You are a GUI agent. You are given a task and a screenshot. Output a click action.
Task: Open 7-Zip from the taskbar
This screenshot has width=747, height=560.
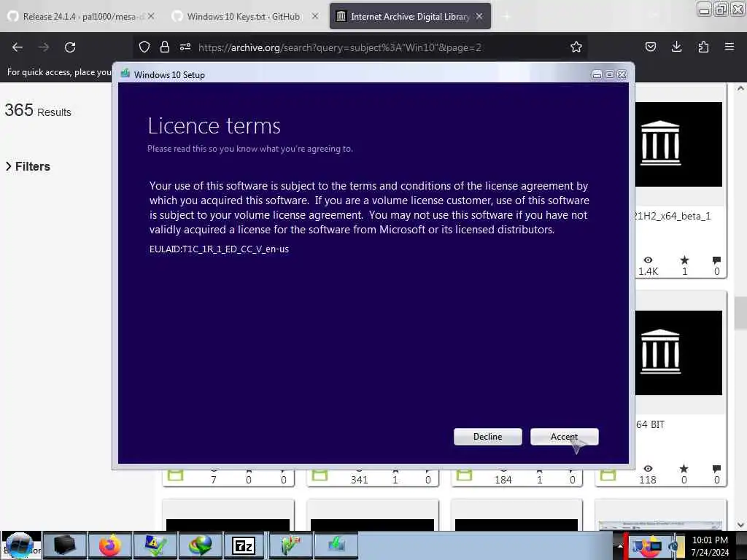click(x=244, y=545)
